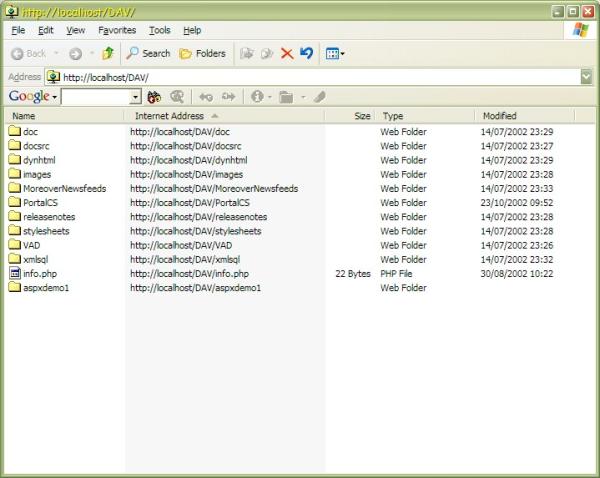Select the images folder icon
600x478 pixels.
pos(15,173)
